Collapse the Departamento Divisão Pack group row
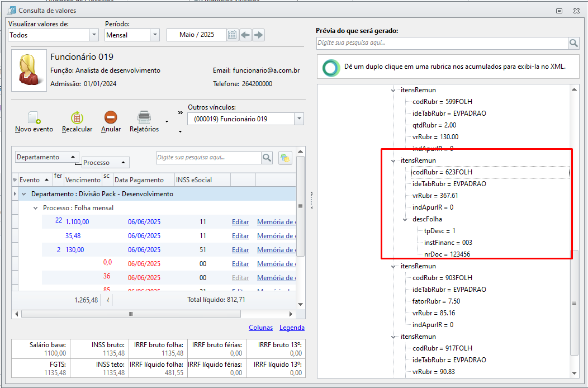The height and width of the screenshot is (388, 588). 24,194
